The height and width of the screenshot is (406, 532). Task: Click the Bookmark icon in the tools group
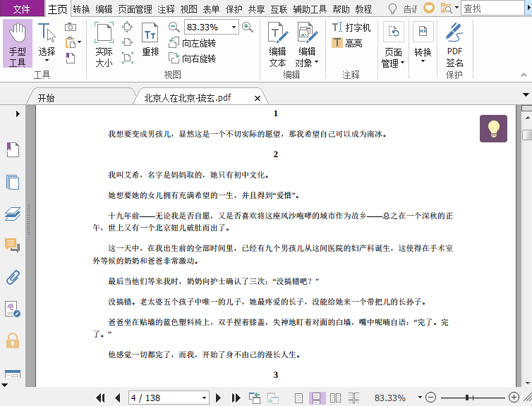tap(71, 59)
